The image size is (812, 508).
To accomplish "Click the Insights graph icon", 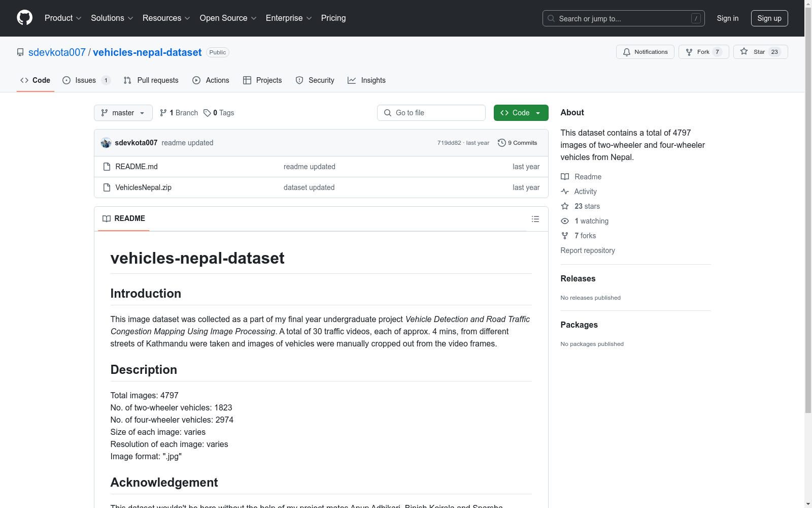I will point(352,80).
